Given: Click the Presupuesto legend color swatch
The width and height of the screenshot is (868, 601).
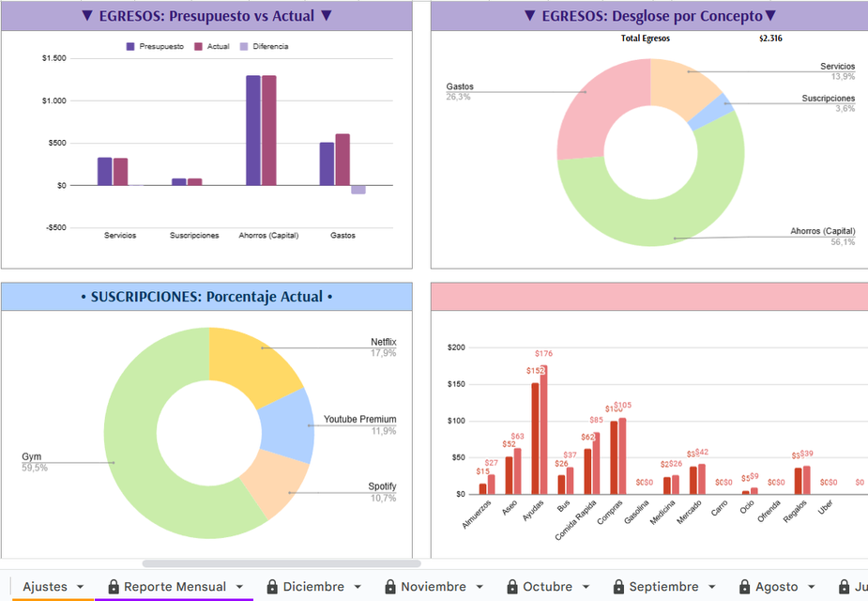Looking at the screenshot, I should [x=130, y=46].
